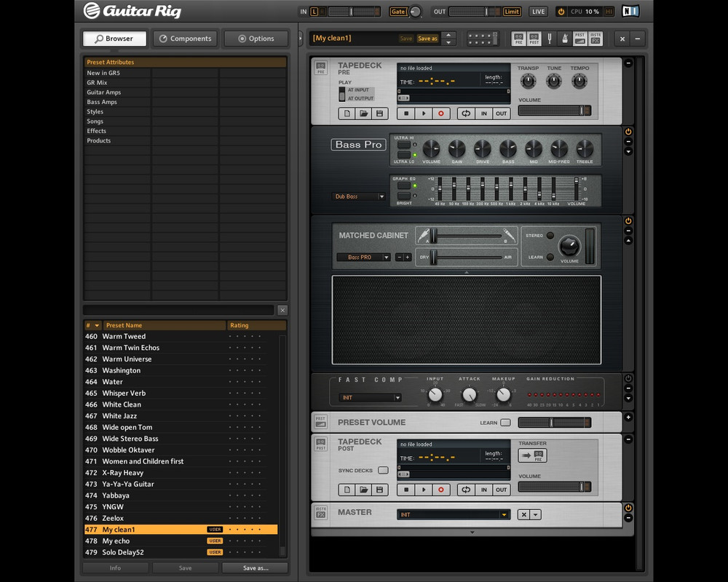The image size is (728, 582).
Task: Toggle Stereo on Matched Cabinet
Action: point(550,235)
